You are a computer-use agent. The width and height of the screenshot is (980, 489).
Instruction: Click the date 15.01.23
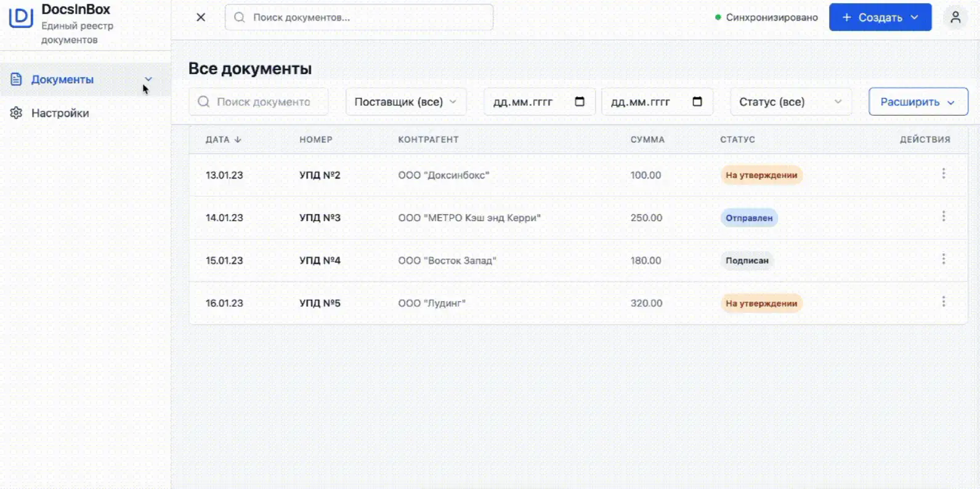coord(224,261)
